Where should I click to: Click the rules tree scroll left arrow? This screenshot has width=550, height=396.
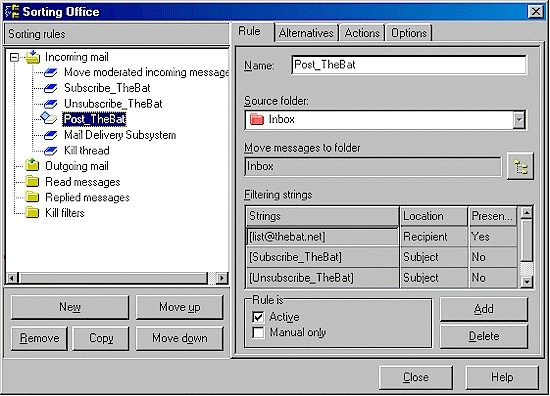click(x=12, y=278)
